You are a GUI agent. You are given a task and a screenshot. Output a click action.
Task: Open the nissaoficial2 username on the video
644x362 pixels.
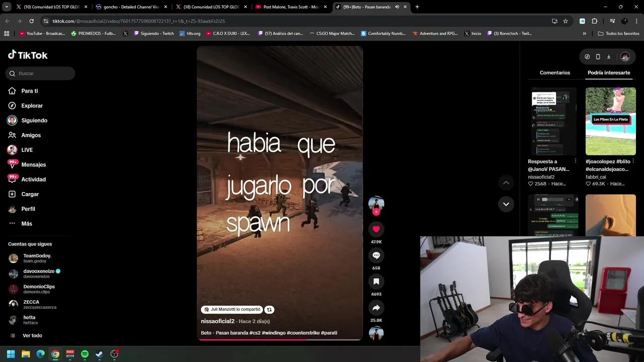tap(217, 321)
